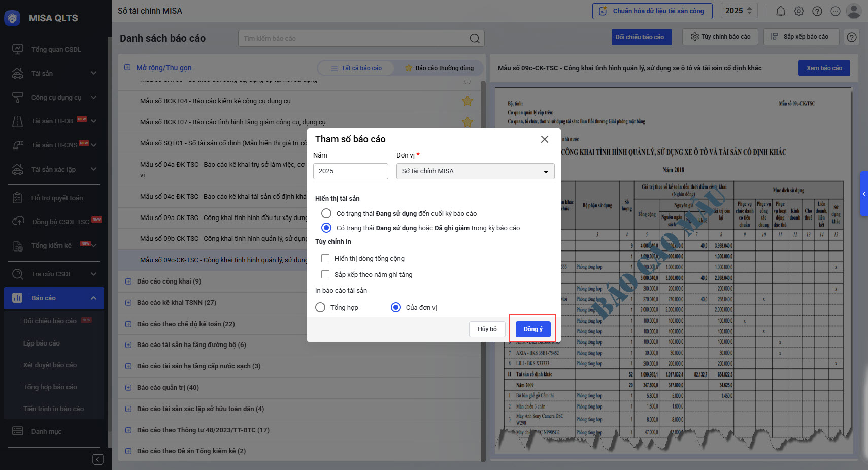Select Đang sử dụng đến cuối kỳ option
This screenshot has height=470, width=868.
click(x=326, y=213)
